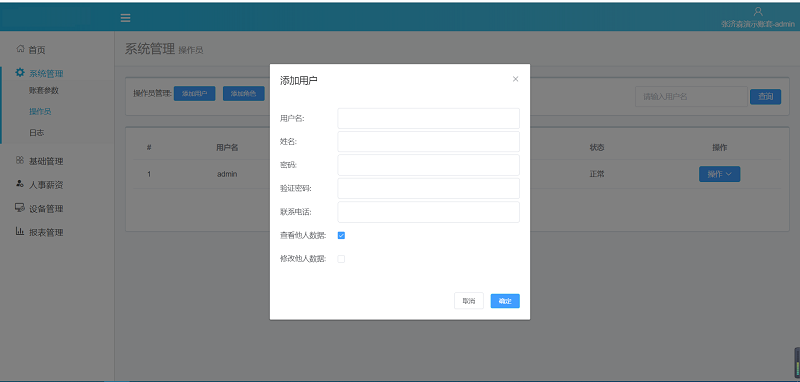The height and width of the screenshot is (382, 800).
Task: Confirm with the 确定 button
Action: tap(505, 301)
